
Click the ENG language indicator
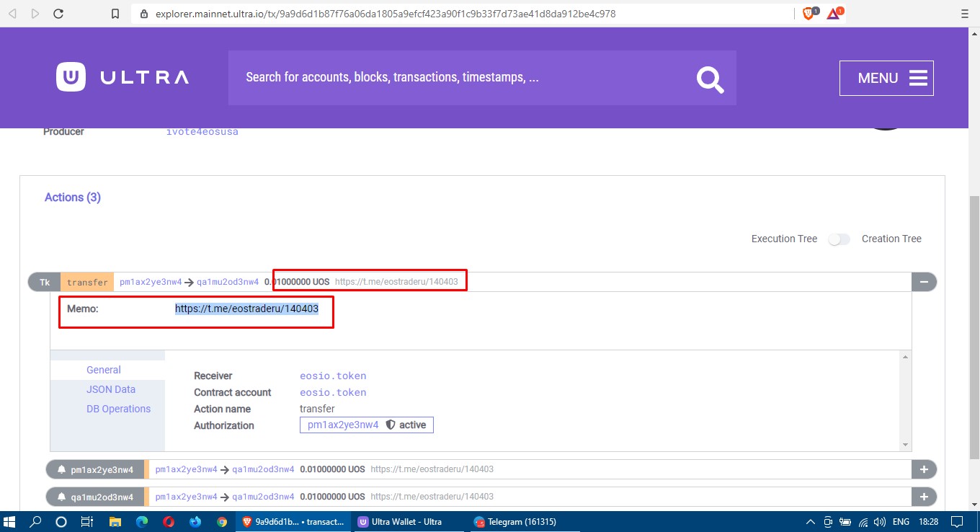coord(901,521)
